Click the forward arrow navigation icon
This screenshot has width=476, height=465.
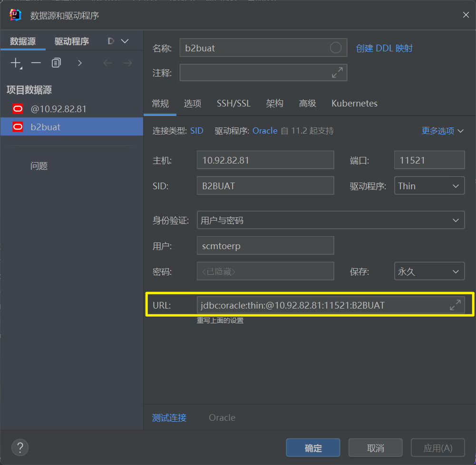(127, 63)
